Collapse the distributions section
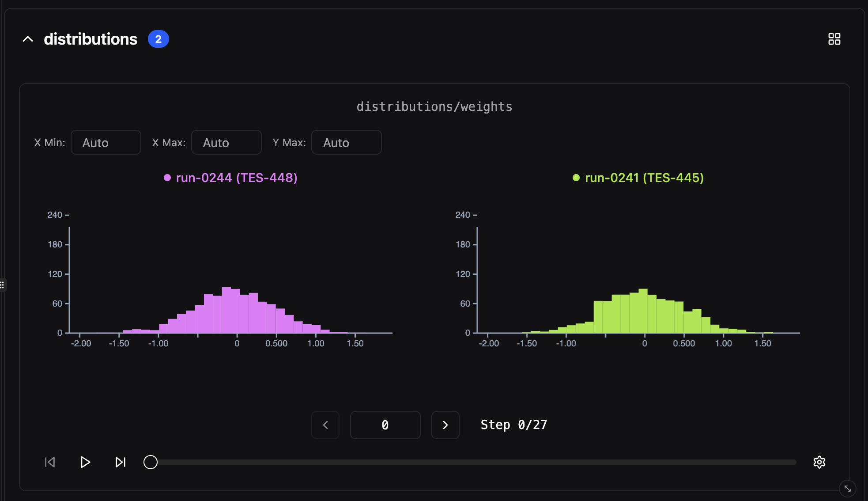The width and height of the screenshot is (868, 501). point(28,39)
